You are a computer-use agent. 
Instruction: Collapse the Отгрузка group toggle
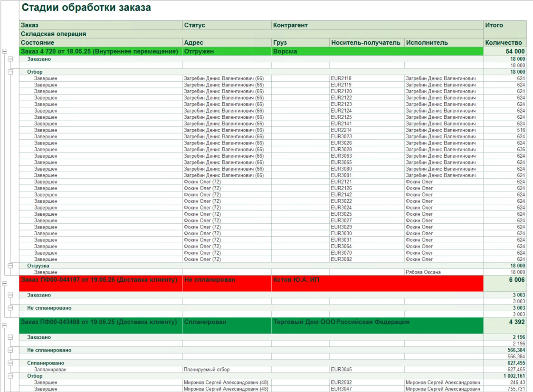10,266
